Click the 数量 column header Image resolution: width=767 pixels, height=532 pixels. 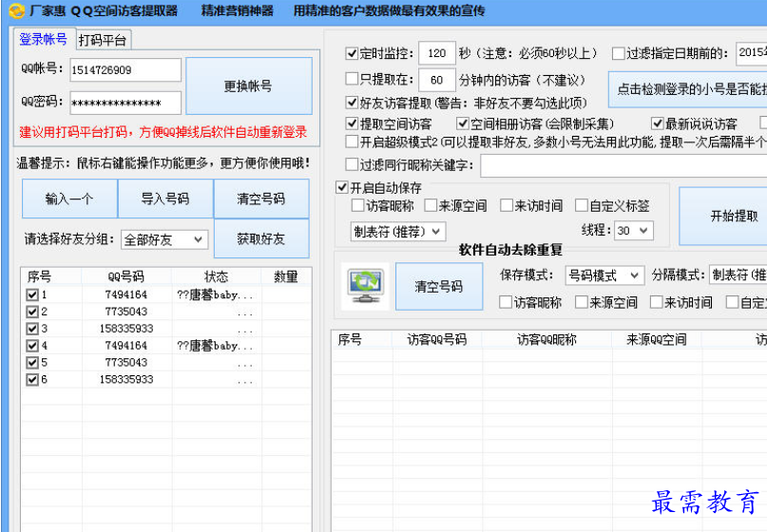click(286, 276)
